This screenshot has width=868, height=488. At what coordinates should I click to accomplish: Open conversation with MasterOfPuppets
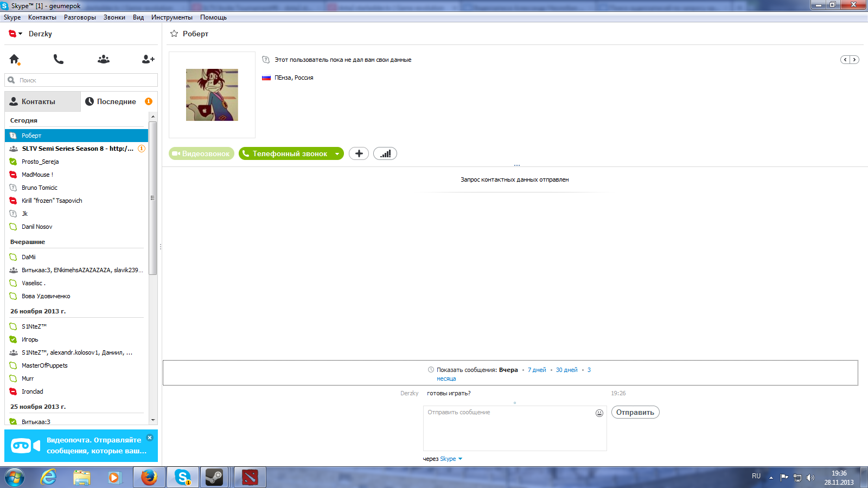click(76, 365)
